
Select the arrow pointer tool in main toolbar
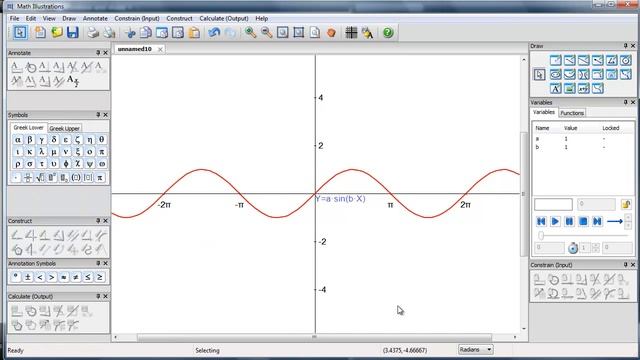tap(20, 32)
